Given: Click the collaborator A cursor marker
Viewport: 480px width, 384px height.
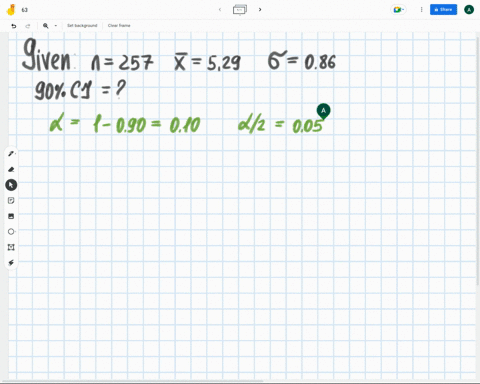Looking at the screenshot, I should coord(323,111).
